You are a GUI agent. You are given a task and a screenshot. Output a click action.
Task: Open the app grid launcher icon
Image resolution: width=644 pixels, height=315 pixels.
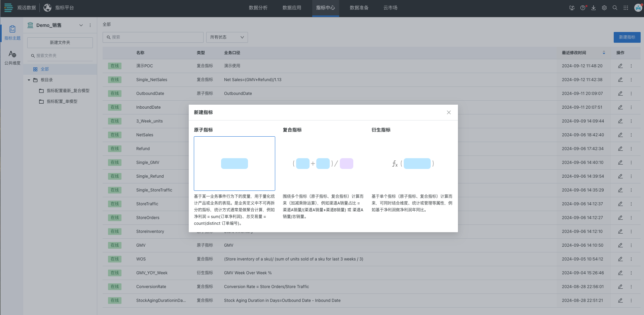click(x=626, y=7)
